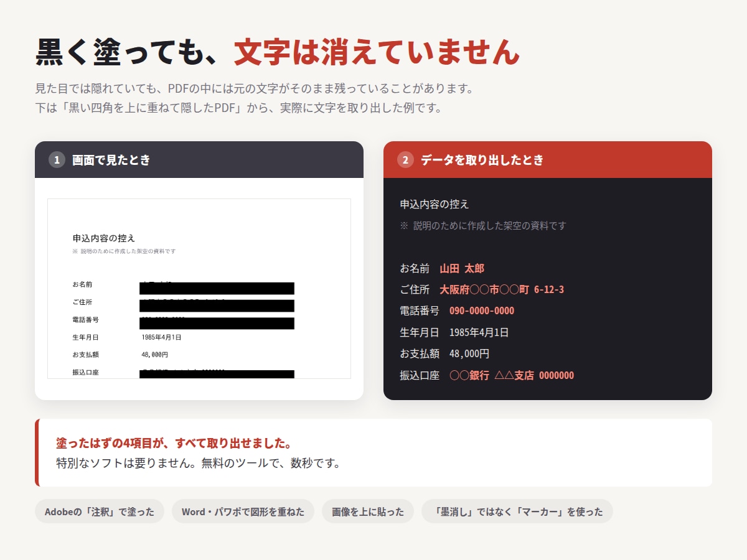Click the redacted PDF preview thumbnail

199,289
